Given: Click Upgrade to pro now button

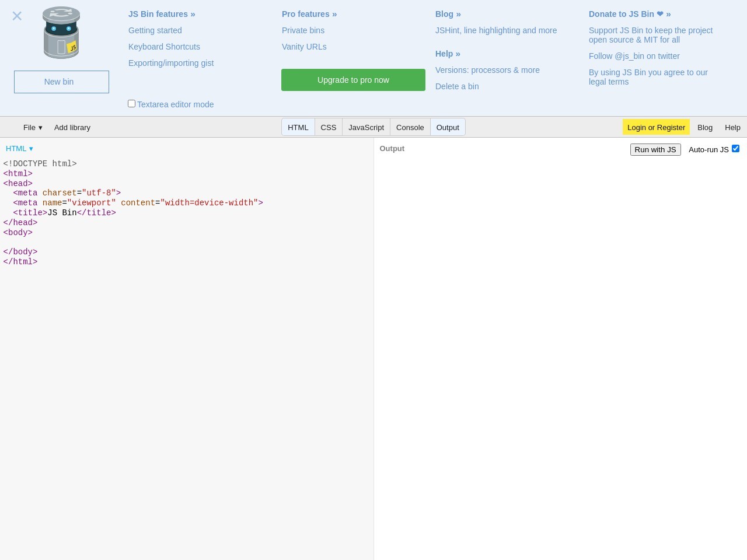Looking at the screenshot, I should tap(353, 80).
